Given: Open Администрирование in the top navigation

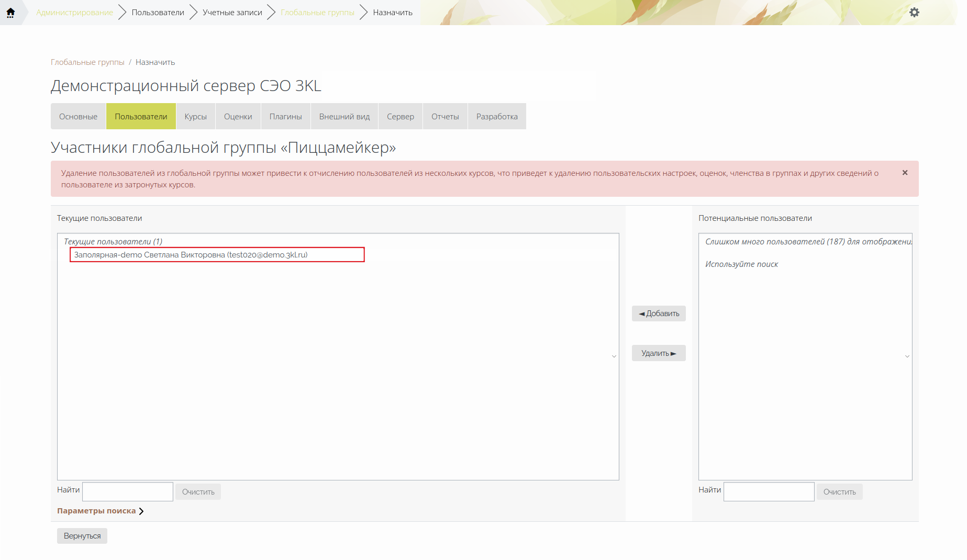Looking at the screenshot, I should pyautogui.click(x=74, y=13).
